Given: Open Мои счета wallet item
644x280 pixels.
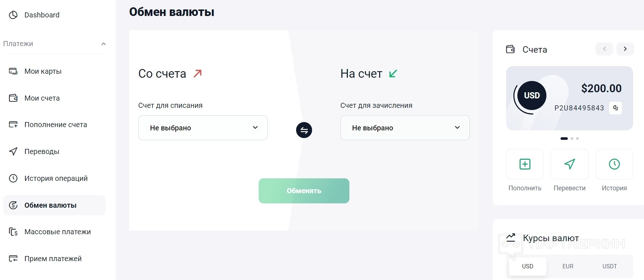Looking at the screenshot, I should click(42, 98).
